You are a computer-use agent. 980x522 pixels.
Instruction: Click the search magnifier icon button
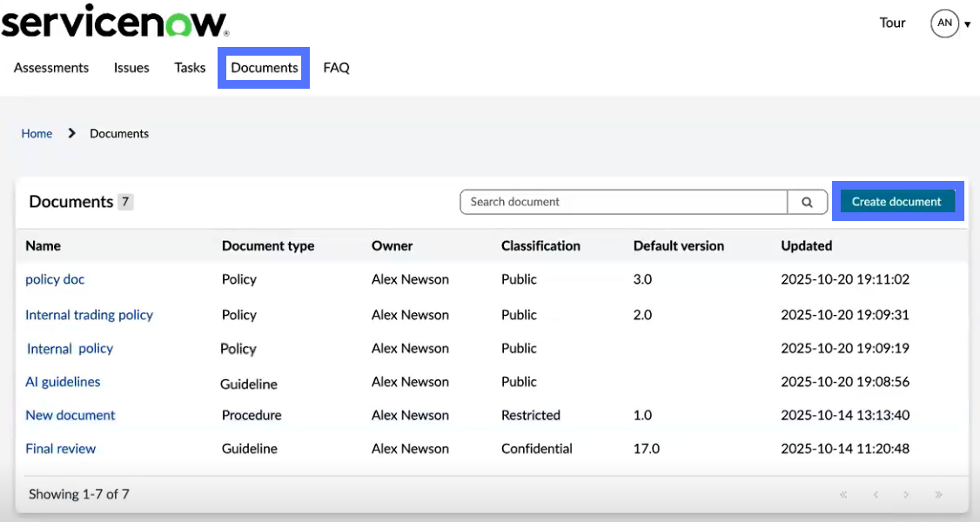pos(807,202)
